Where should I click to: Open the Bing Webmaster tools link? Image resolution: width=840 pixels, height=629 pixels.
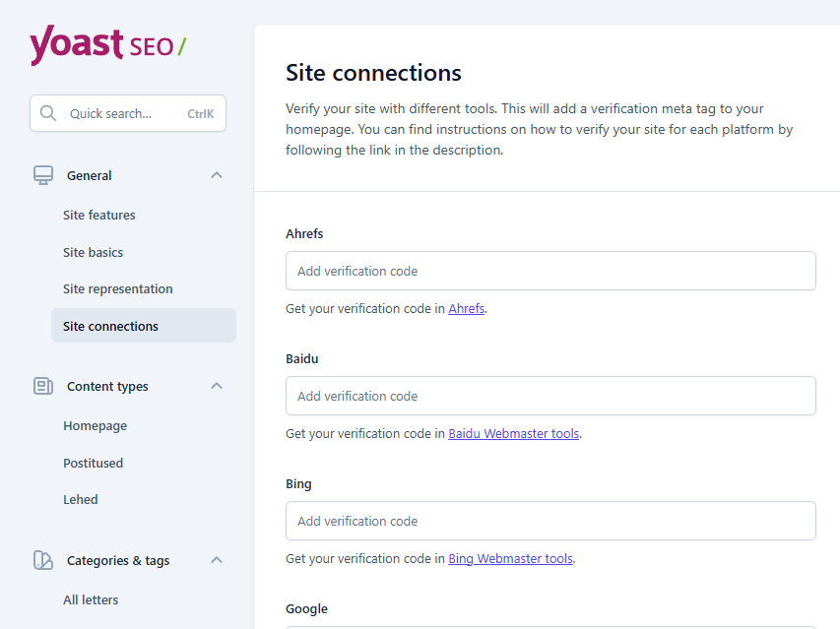(x=510, y=558)
